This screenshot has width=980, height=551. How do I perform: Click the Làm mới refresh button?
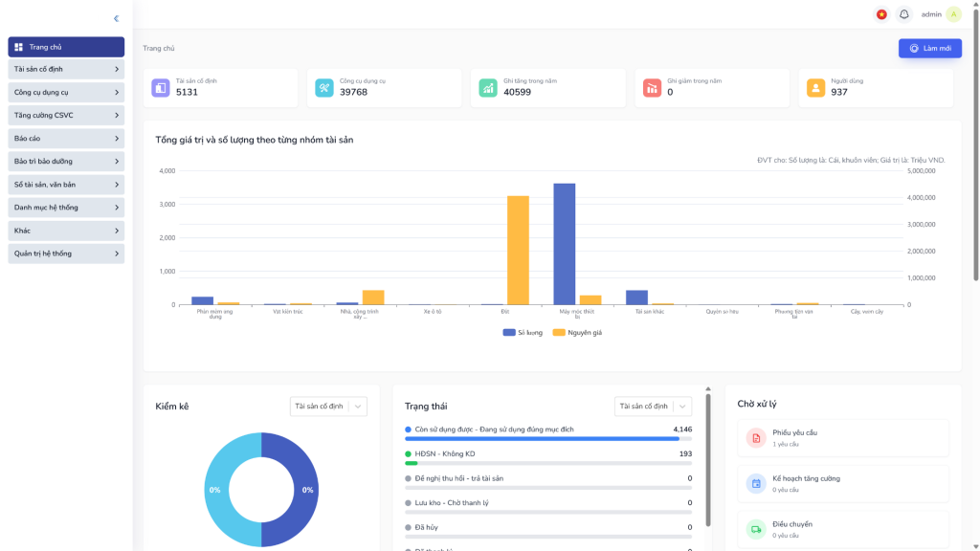pos(929,47)
